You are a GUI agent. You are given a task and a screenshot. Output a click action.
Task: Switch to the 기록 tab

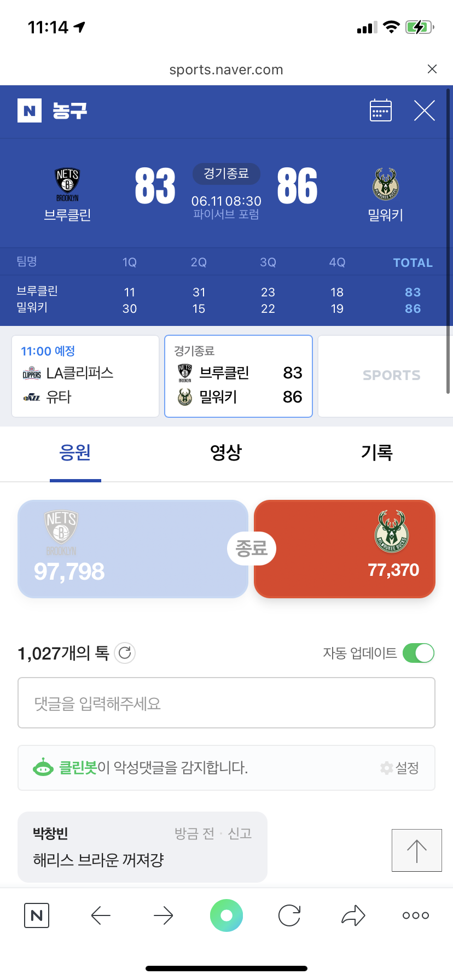click(x=377, y=453)
